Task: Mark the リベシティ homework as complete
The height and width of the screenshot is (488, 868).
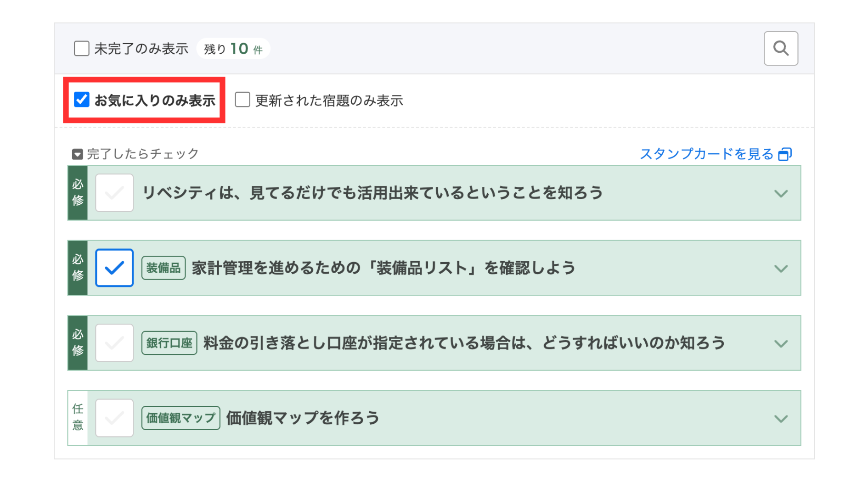Action: point(114,193)
